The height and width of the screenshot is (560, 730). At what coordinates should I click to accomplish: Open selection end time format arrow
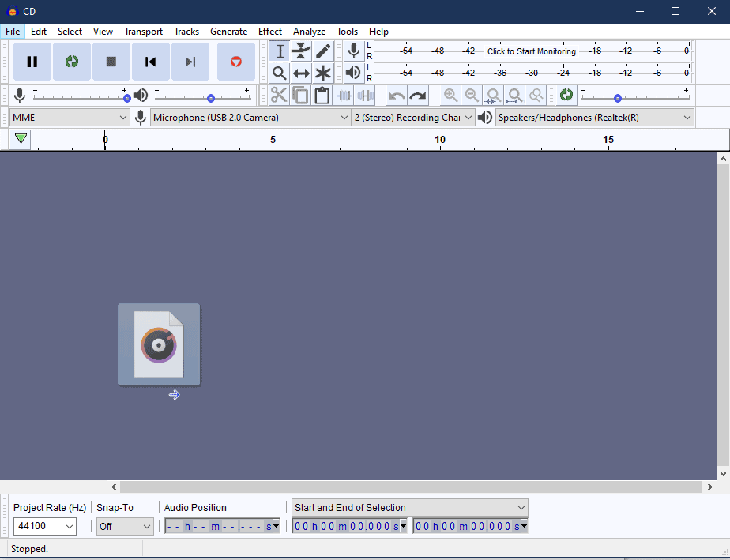pos(525,527)
